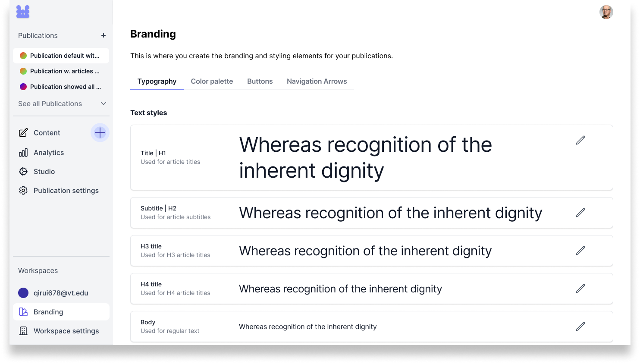Select Publication default publication item
Viewport: 640px width, 364px height.
(61, 56)
